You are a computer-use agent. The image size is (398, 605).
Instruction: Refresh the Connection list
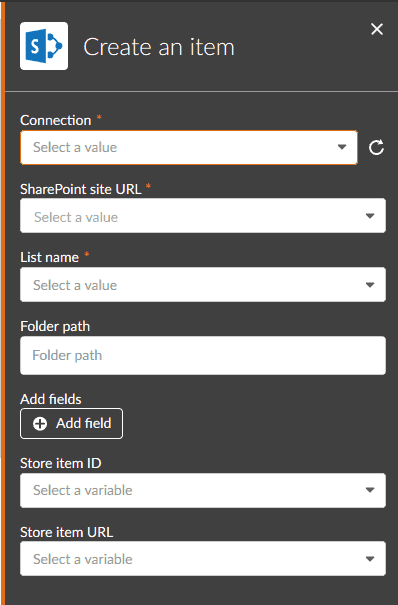coord(376,147)
